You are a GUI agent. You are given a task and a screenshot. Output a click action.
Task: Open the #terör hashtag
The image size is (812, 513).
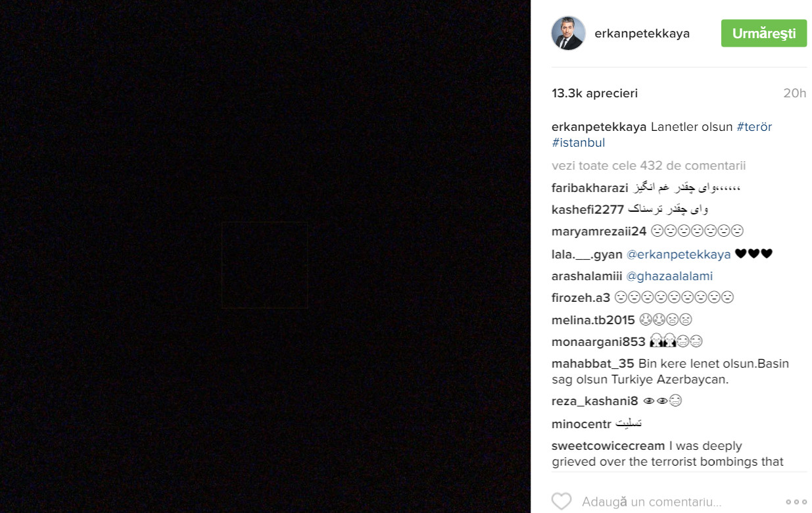pyautogui.click(x=754, y=127)
